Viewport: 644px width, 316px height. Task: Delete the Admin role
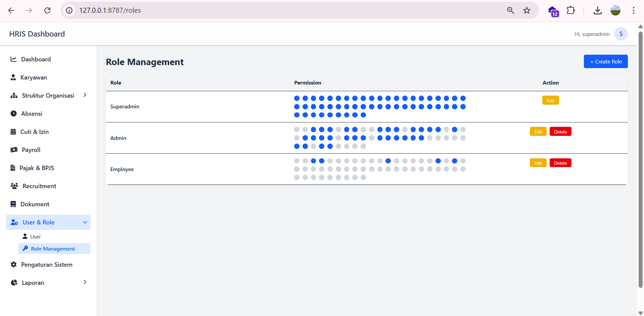[560, 131]
